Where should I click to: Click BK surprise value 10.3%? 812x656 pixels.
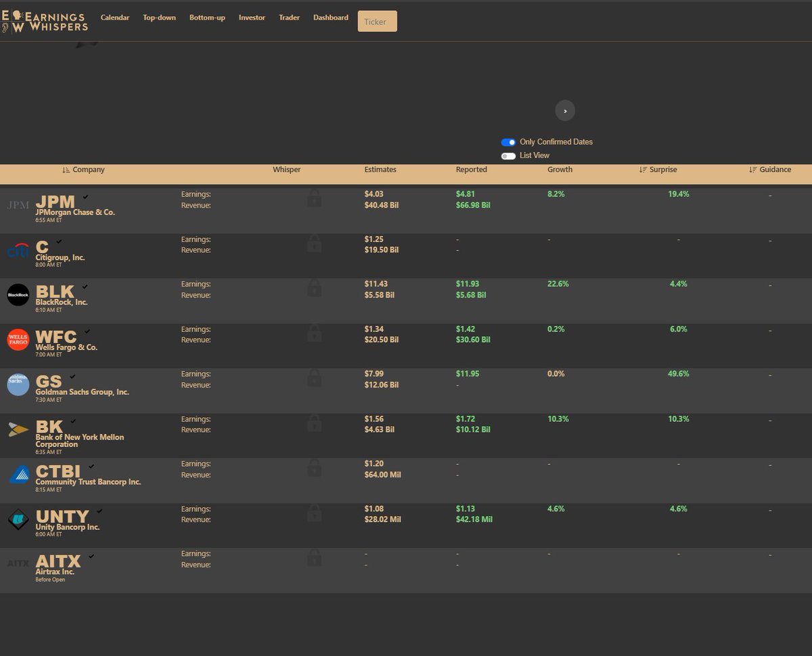point(678,419)
